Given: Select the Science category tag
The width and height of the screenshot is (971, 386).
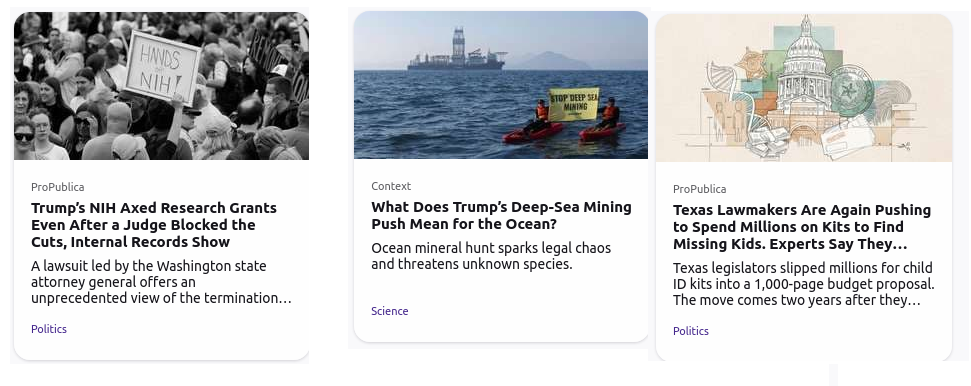Looking at the screenshot, I should (390, 311).
